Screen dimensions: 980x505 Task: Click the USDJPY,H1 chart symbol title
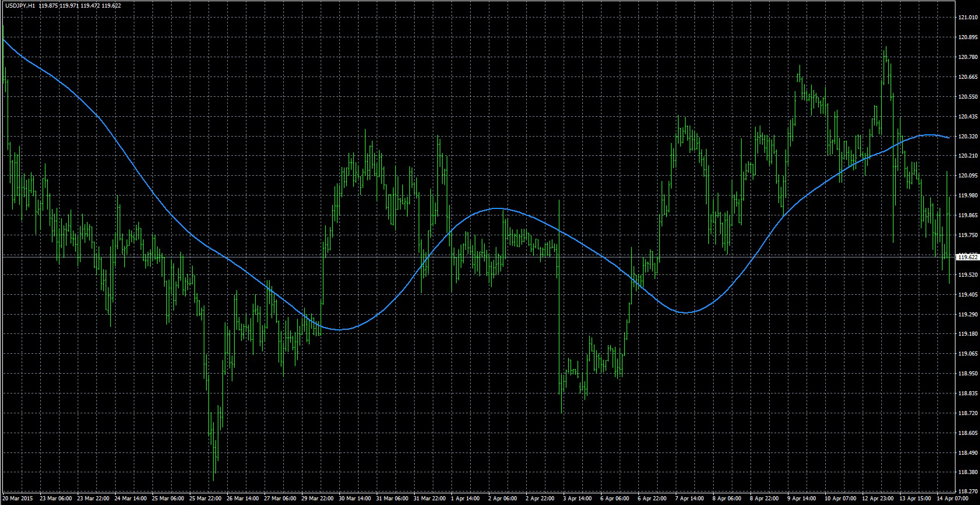(20, 5)
